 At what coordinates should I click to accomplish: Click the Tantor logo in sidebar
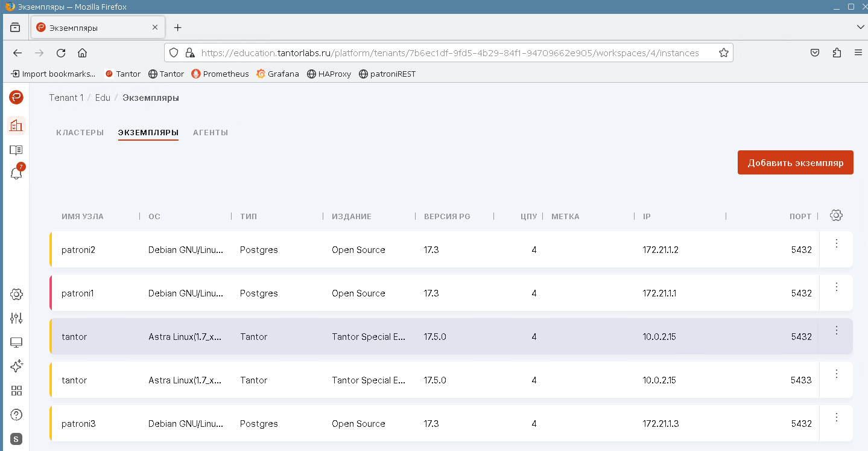(16, 97)
